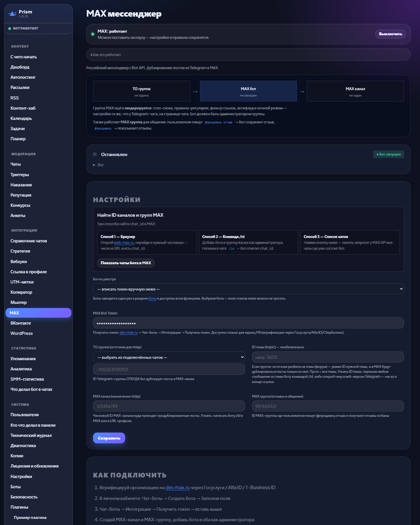
Task: Click the Telegram group ID input field
Action: [169, 369]
